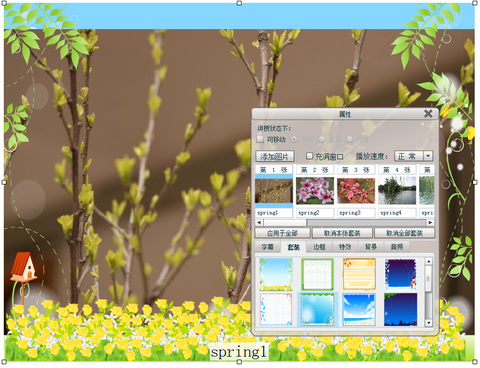Choose the blue sky beach template

coord(359,310)
